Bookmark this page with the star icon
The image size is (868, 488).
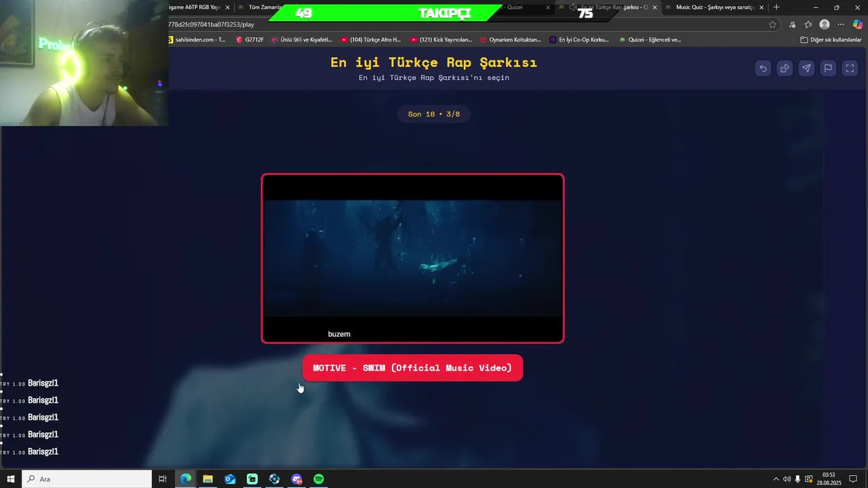(772, 24)
